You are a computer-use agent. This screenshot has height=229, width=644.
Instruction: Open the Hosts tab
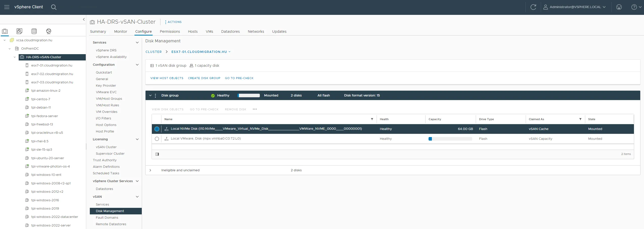[193, 31]
